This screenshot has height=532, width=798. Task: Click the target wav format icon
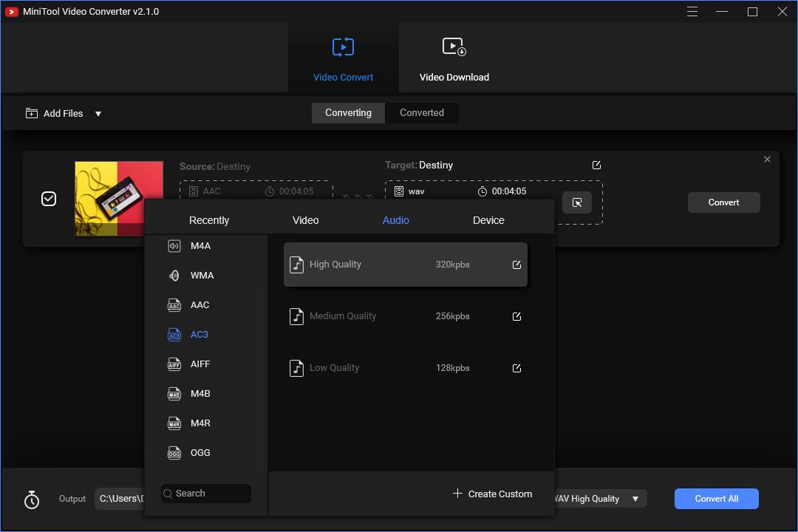[x=399, y=191]
